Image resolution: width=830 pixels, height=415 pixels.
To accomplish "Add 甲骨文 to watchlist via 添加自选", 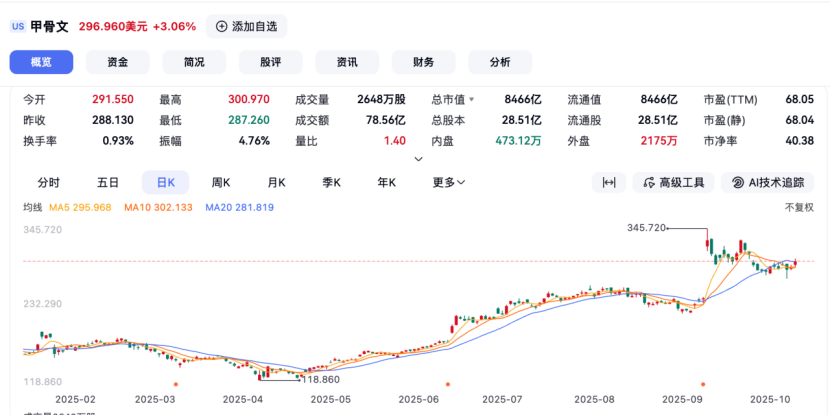I will [246, 27].
